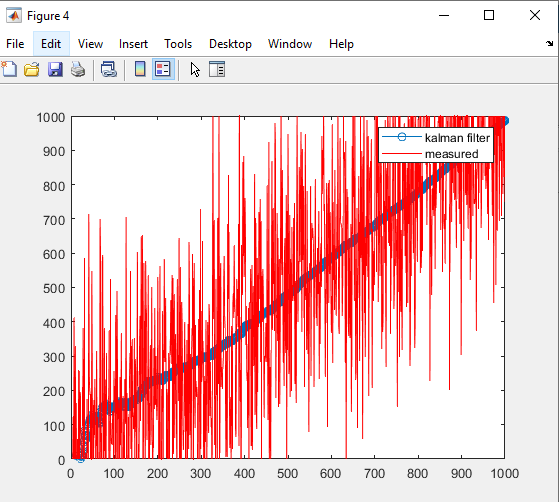Open the File menu
The width and height of the screenshot is (559, 502).
click(x=15, y=44)
